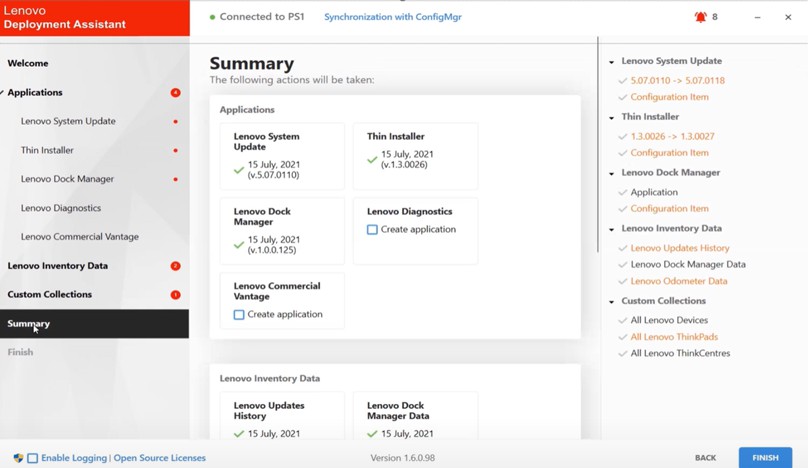Click the Version 1.6.0.98 text
Viewport: 808px width, 468px height.
pos(402,458)
